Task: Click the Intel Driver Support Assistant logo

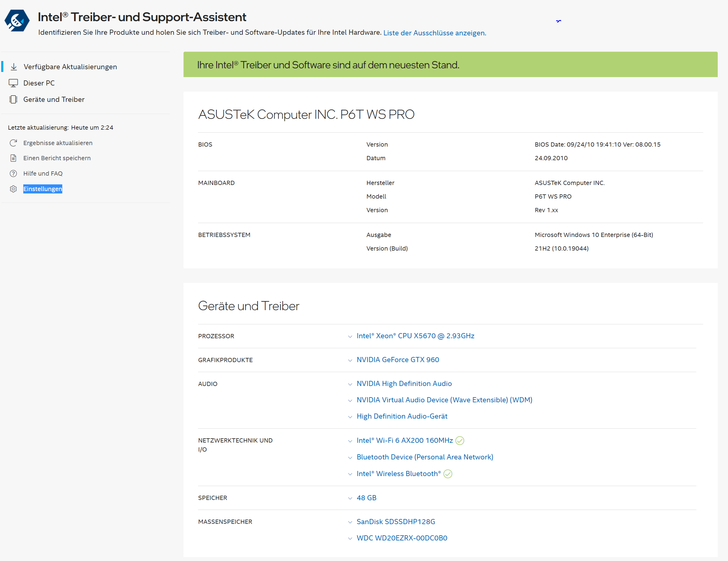Action: pos(17,21)
